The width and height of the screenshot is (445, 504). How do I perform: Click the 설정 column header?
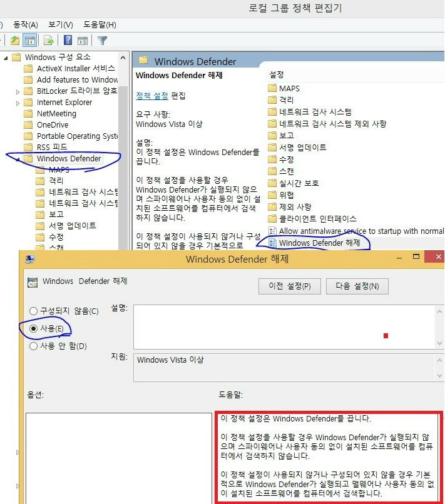(x=277, y=75)
